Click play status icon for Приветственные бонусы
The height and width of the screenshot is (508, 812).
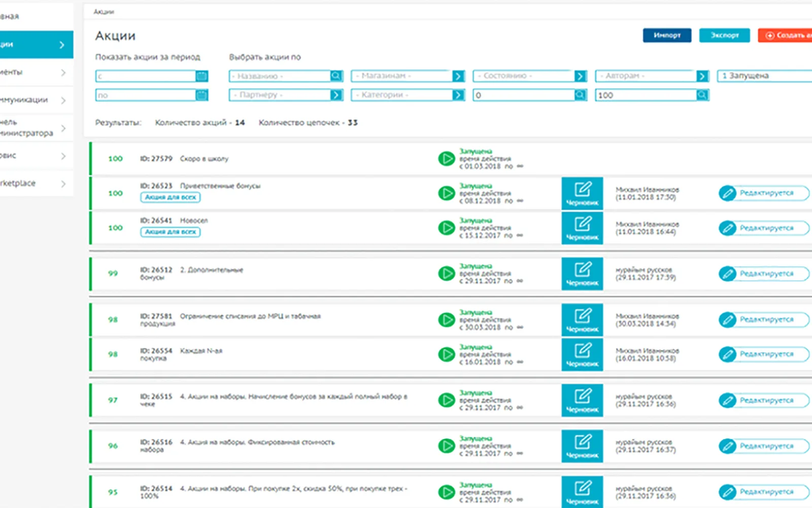click(446, 194)
